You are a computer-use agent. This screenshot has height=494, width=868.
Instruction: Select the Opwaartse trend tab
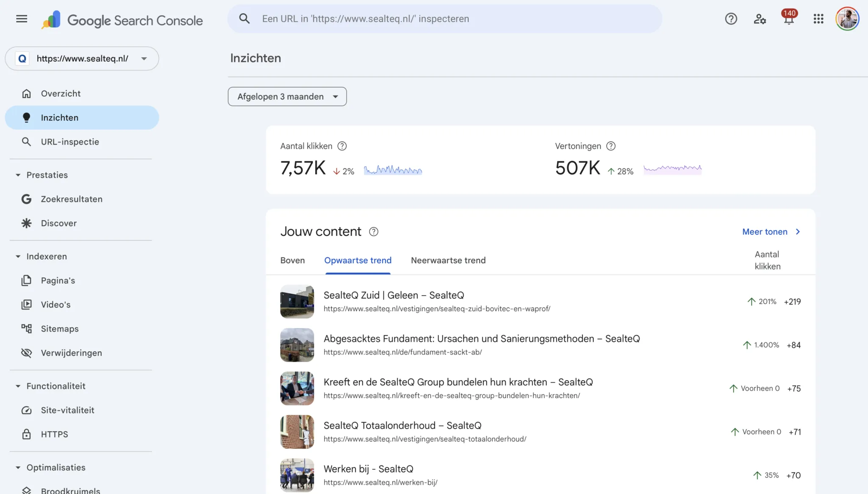coord(358,260)
